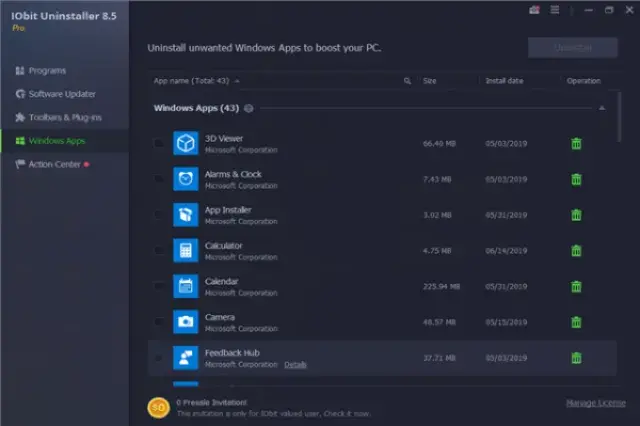Screen dimensions: 640x426
Task: Sort apps by the Size column
Action: point(430,81)
